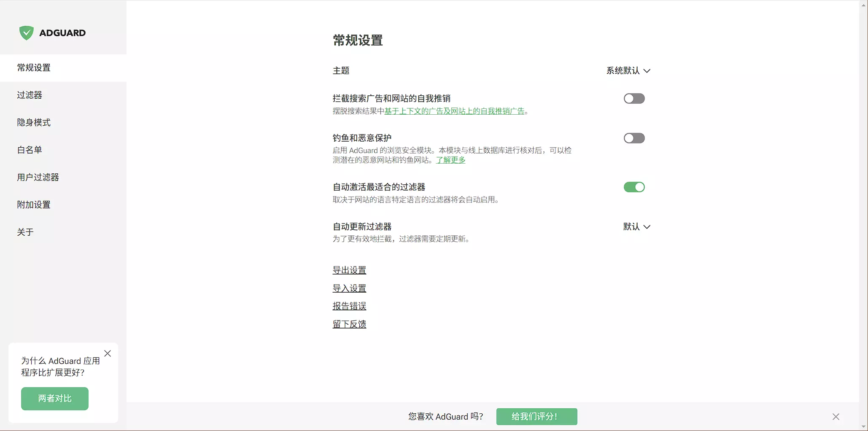The height and width of the screenshot is (431, 868).
Task: Select 白名单 in the sidebar
Action: click(30, 150)
